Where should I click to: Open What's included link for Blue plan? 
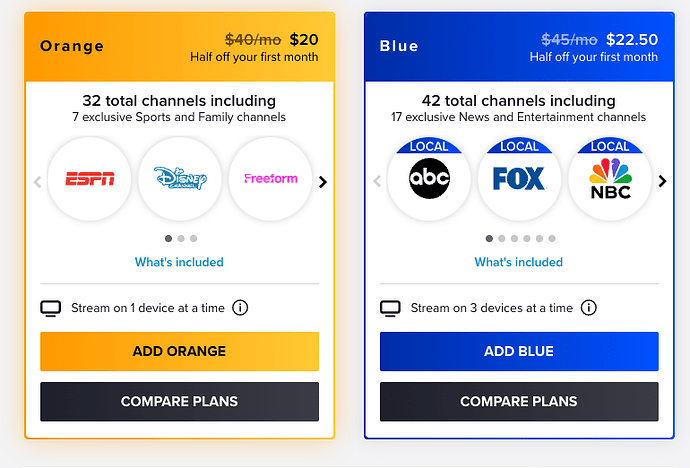pos(518,262)
